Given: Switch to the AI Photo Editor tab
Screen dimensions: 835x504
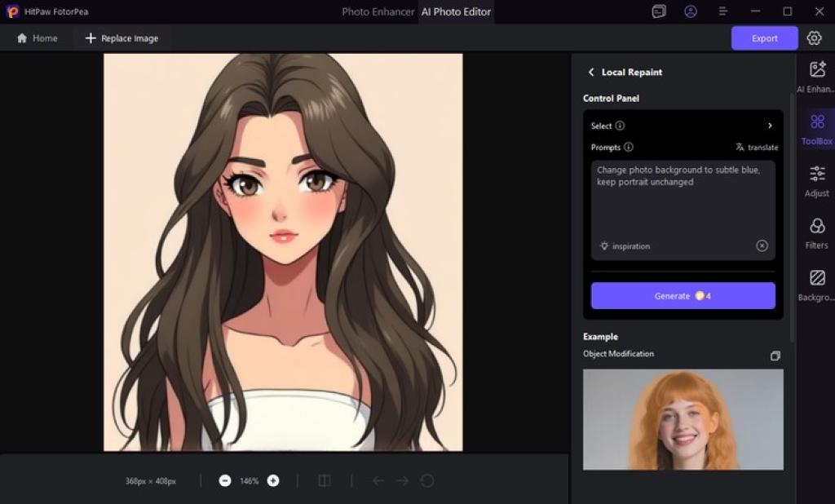Looking at the screenshot, I should 457,11.
